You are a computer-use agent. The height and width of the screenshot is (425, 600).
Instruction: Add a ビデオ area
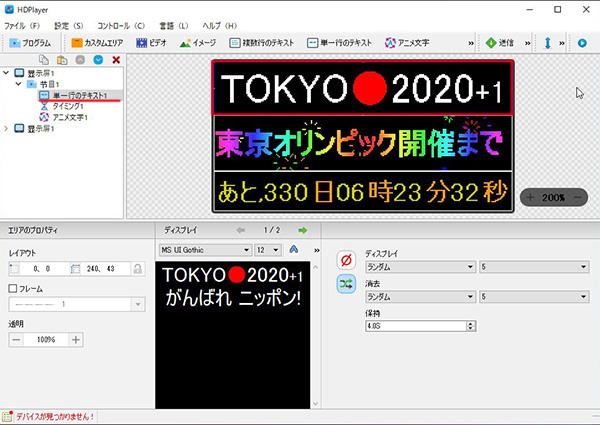(x=151, y=43)
